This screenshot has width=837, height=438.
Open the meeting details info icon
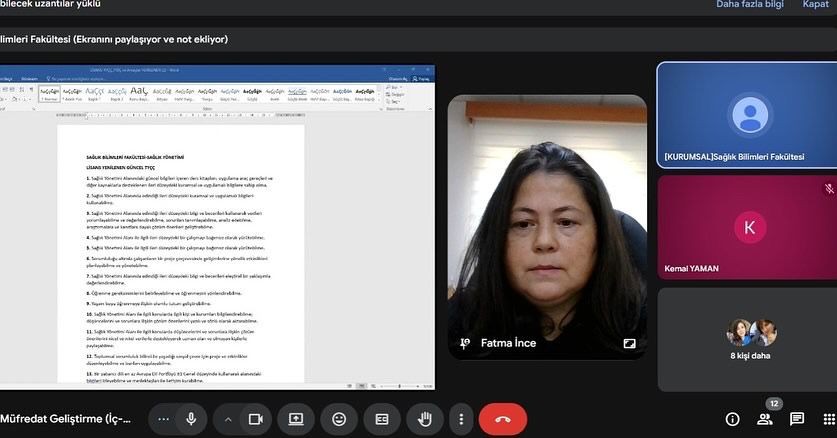tap(732, 419)
